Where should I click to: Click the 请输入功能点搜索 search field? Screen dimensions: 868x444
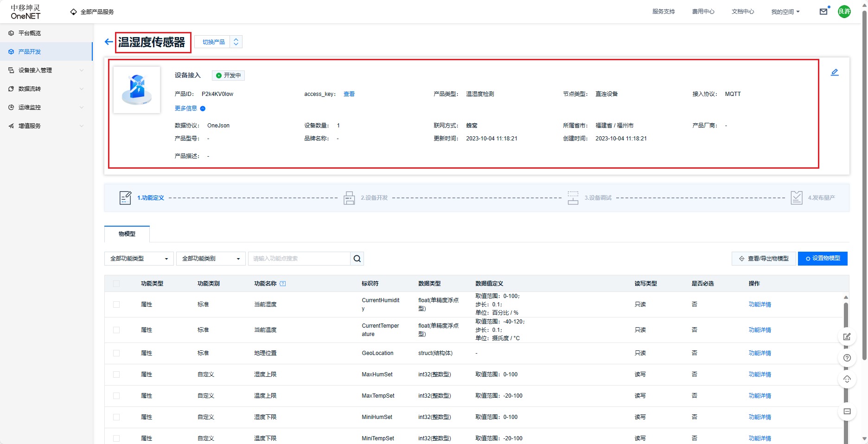click(299, 259)
